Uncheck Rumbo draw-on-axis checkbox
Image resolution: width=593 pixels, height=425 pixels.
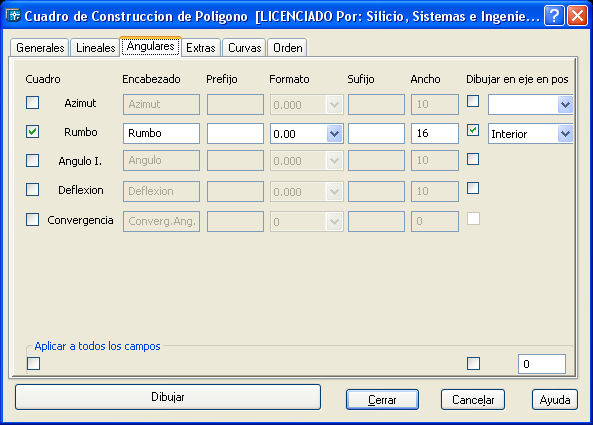coord(473,130)
